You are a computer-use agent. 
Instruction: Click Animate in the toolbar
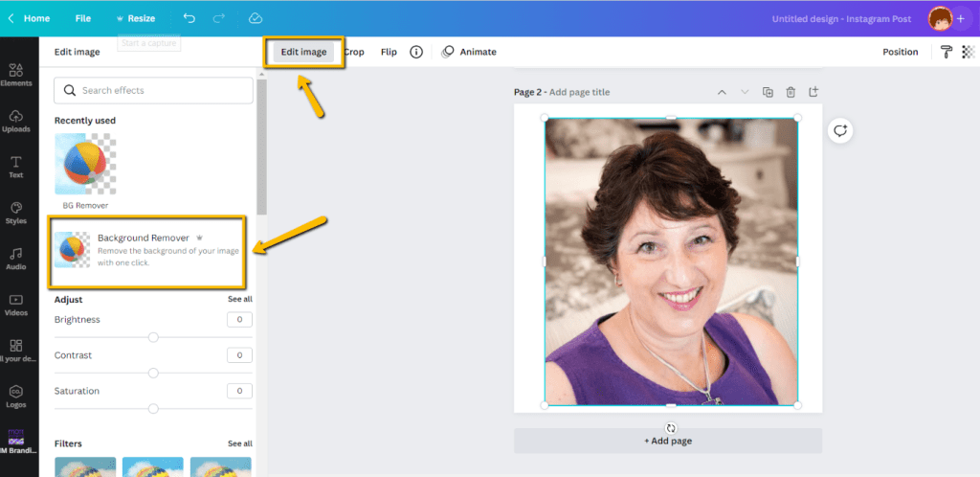click(469, 52)
